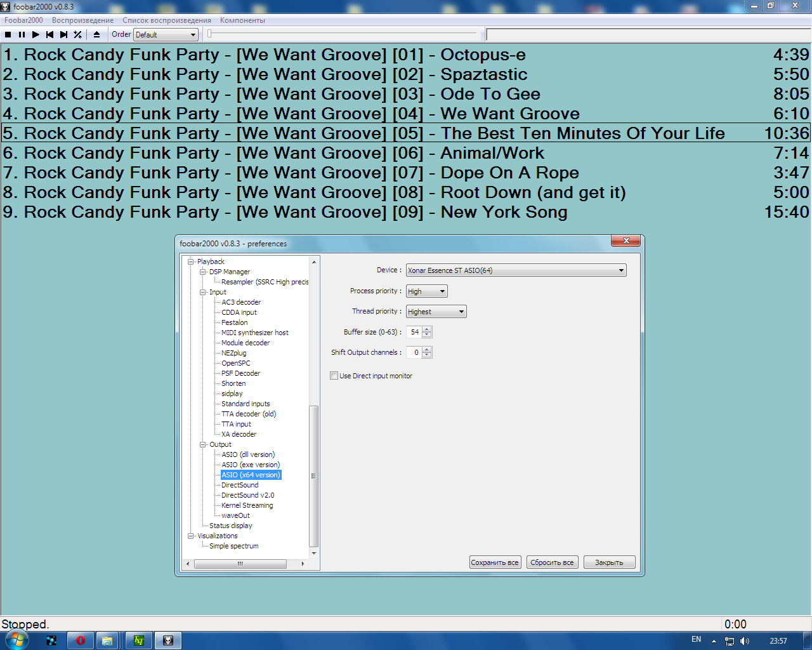This screenshot has height=650, width=812.
Task: Enable Use Direct input monitor checkbox
Action: point(334,376)
